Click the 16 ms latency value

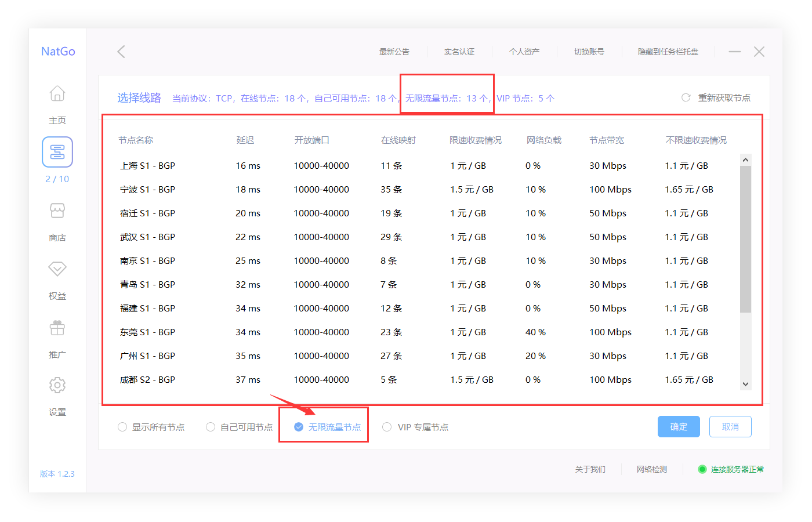click(248, 166)
